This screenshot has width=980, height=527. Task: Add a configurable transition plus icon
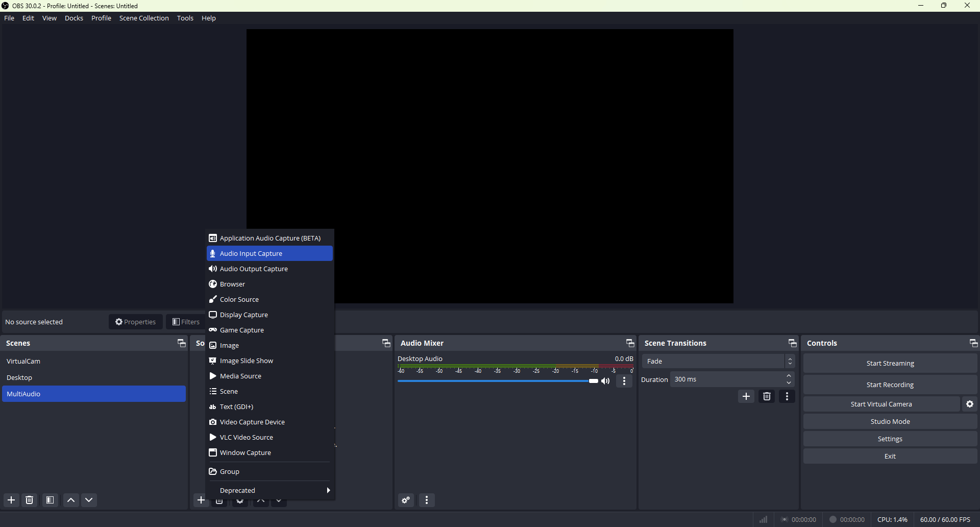(746, 396)
